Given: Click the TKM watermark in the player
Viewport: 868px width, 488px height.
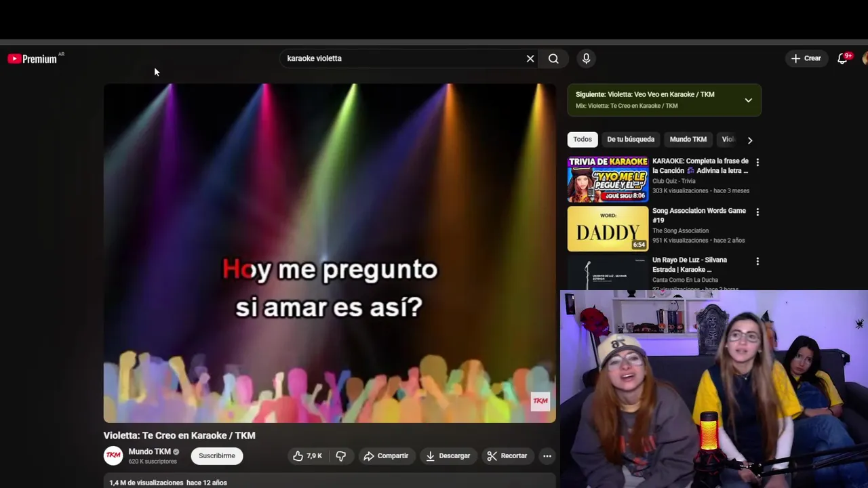Looking at the screenshot, I should point(540,401).
